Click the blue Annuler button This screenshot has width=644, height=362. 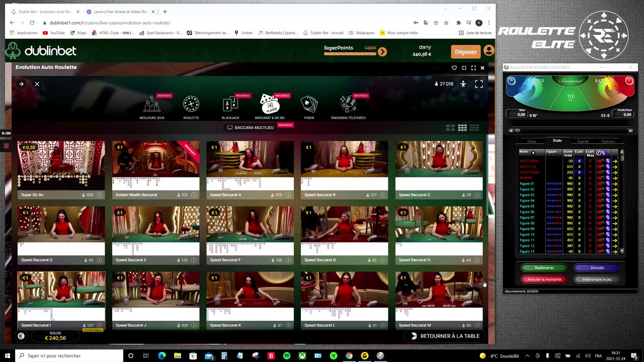[x=597, y=268]
